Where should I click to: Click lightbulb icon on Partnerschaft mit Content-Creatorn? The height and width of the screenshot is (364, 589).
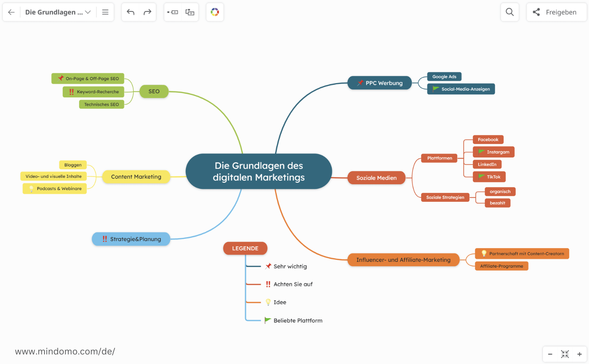[x=484, y=253]
